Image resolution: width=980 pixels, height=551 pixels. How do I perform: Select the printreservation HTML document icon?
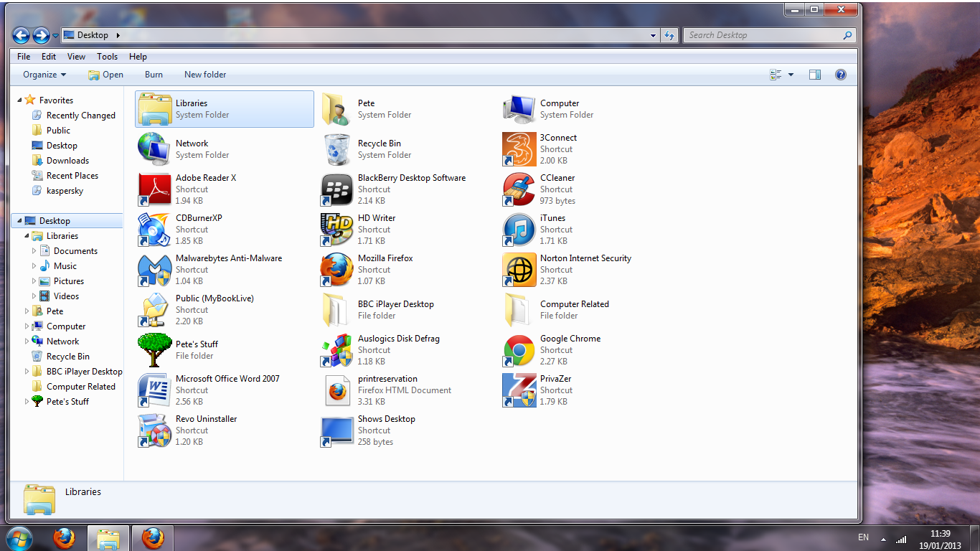tap(336, 390)
